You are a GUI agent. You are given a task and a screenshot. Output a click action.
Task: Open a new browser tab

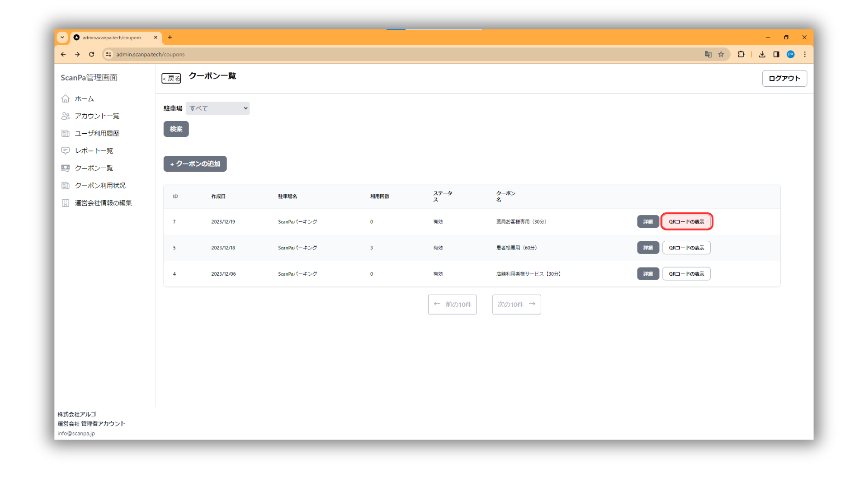point(170,38)
